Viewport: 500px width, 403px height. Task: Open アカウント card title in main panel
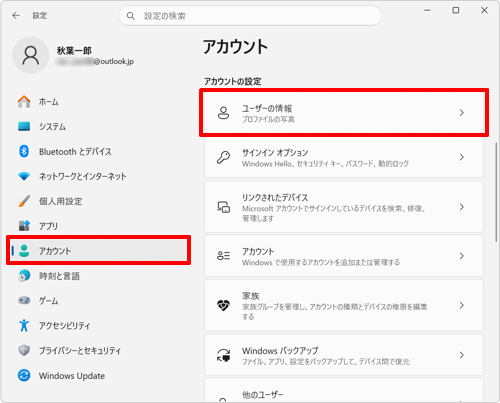tap(258, 251)
